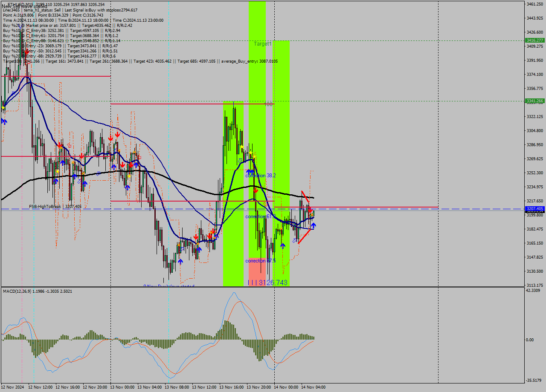Click the C_Entry38 3252.381 buy line
The width and height of the screenshot is (546, 392).
pyautogui.click(x=61, y=30)
